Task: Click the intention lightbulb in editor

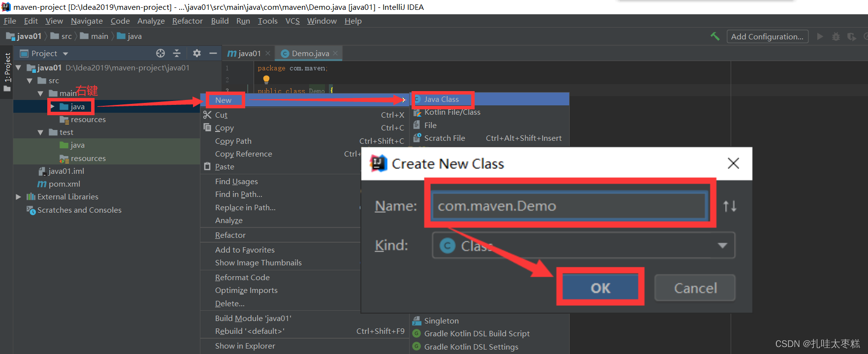Action: click(266, 79)
